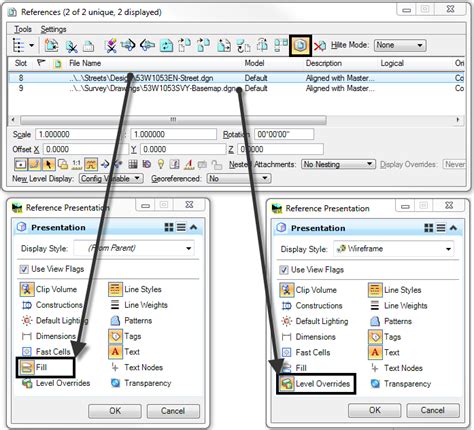
Task: Select the Clip Reference scissors tool
Action: point(71,46)
